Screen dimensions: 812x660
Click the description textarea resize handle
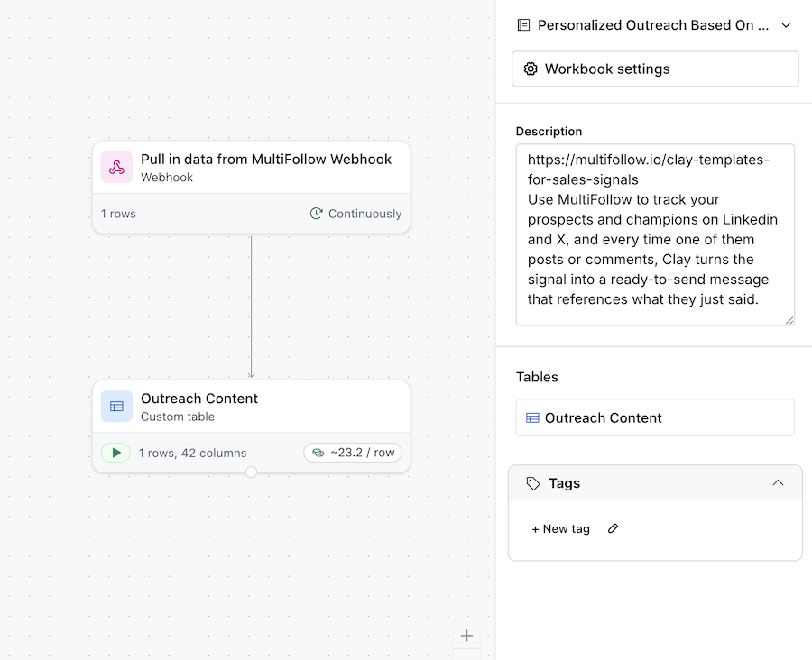pyautogui.click(x=789, y=320)
